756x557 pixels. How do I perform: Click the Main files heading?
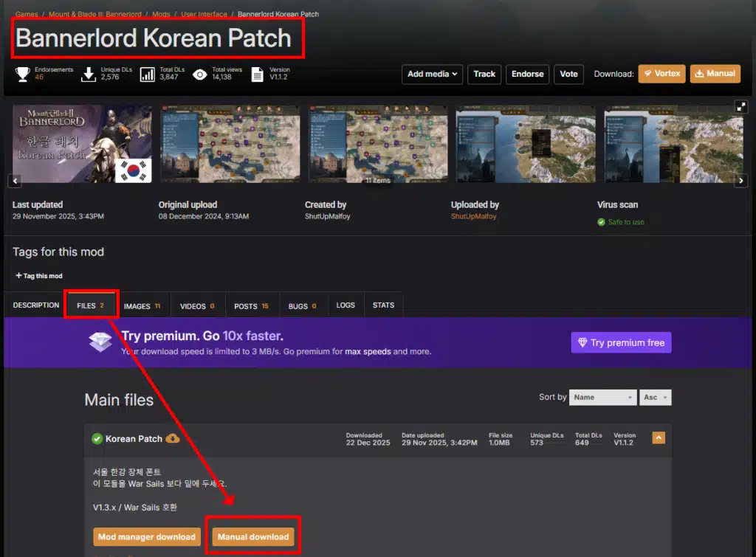click(119, 400)
